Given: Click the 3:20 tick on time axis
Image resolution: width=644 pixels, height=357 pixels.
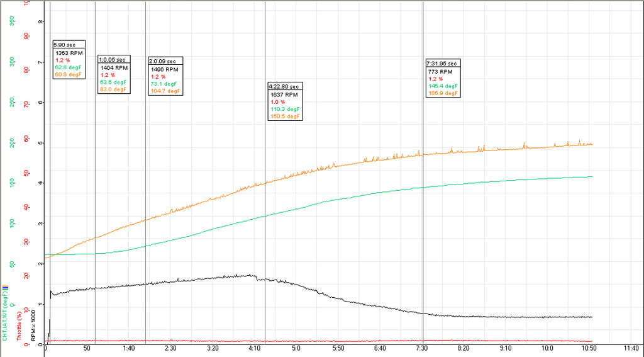Looking at the screenshot, I should click(x=212, y=348).
